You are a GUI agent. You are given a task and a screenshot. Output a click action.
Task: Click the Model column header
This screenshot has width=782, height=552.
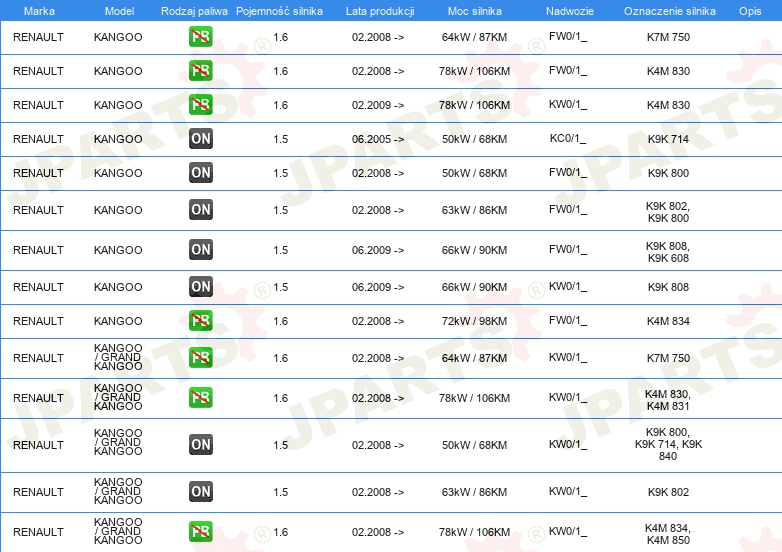coord(119,11)
